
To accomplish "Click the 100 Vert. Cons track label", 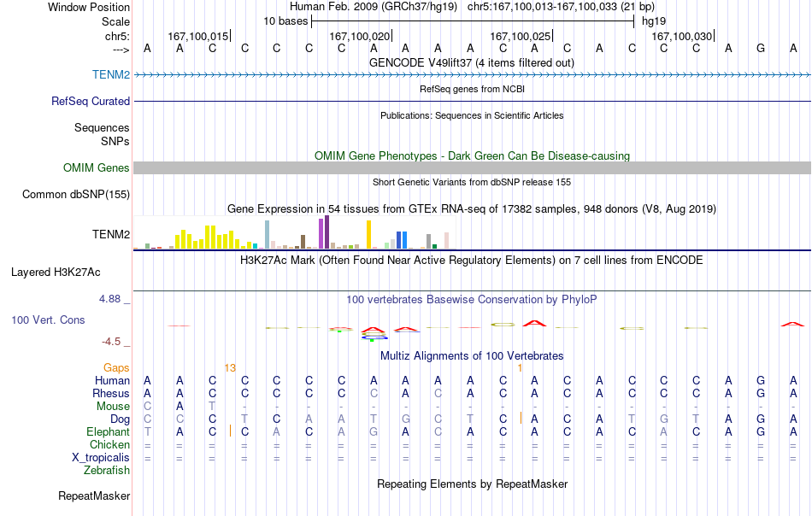I will (48, 320).
